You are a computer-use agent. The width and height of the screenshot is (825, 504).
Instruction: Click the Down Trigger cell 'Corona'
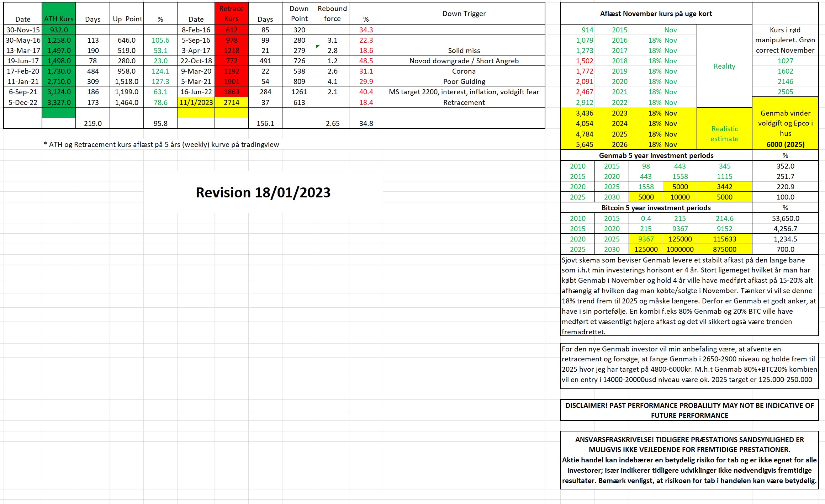click(x=464, y=71)
